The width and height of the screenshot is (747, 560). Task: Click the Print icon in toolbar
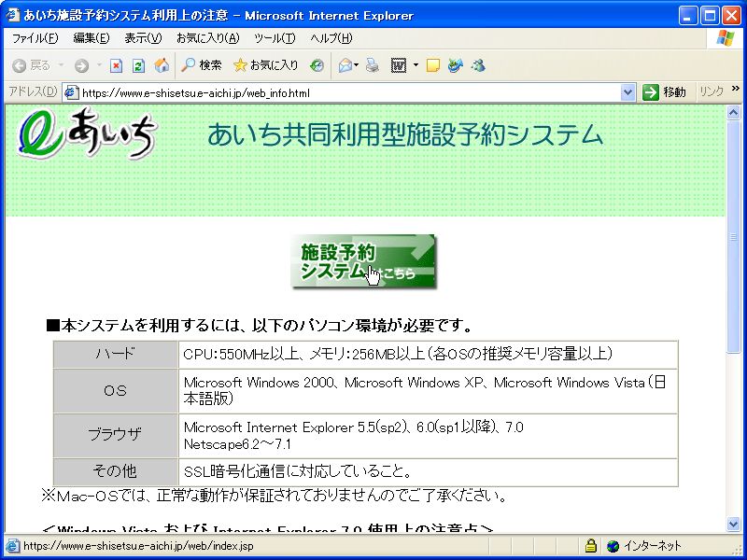373,65
